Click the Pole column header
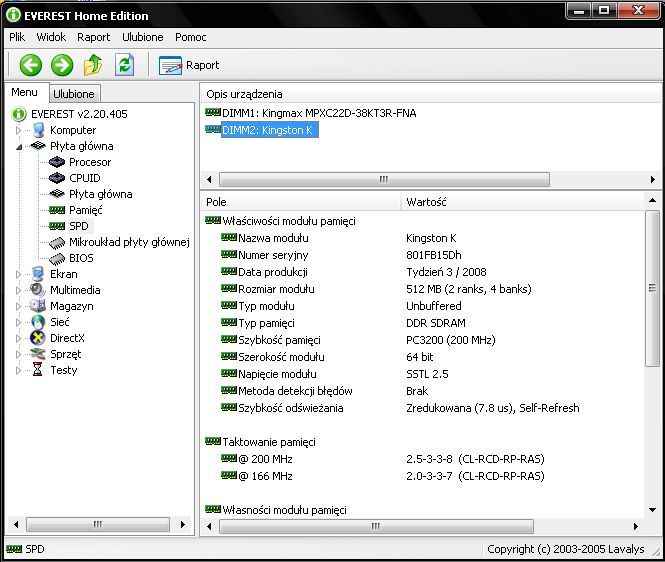Image resolution: width=665 pixels, height=562 pixels. [x=301, y=202]
